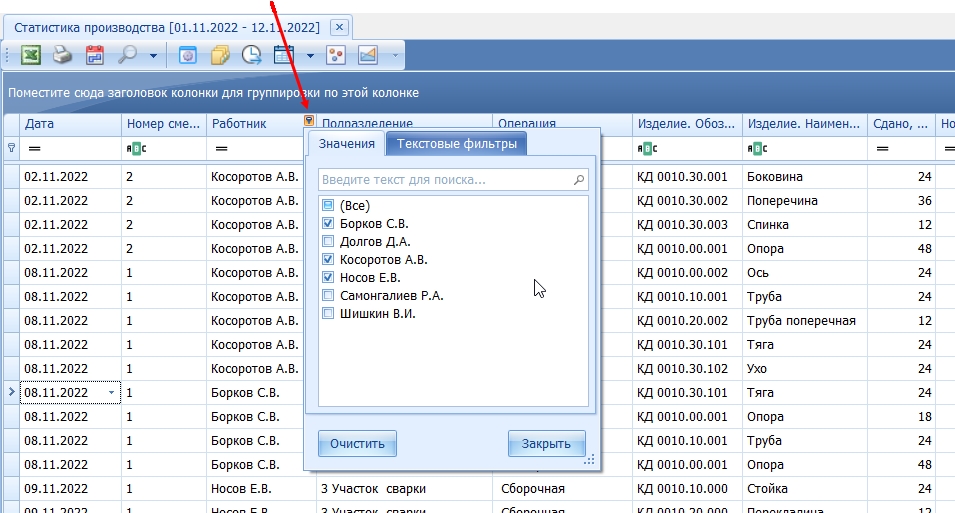Uncheck Косоротов А.В. in filter list
The width and height of the screenshot is (955, 513).
point(328,260)
